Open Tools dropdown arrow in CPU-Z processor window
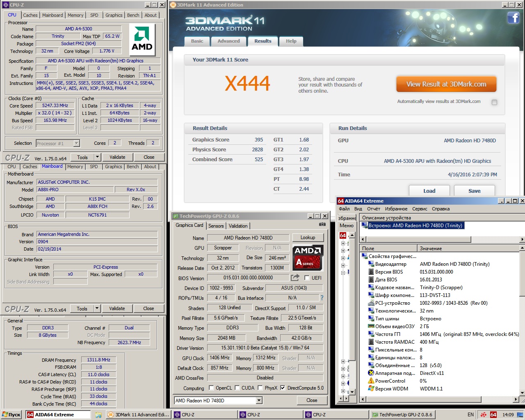This screenshot has width=525, height=420. pos(97,157)
